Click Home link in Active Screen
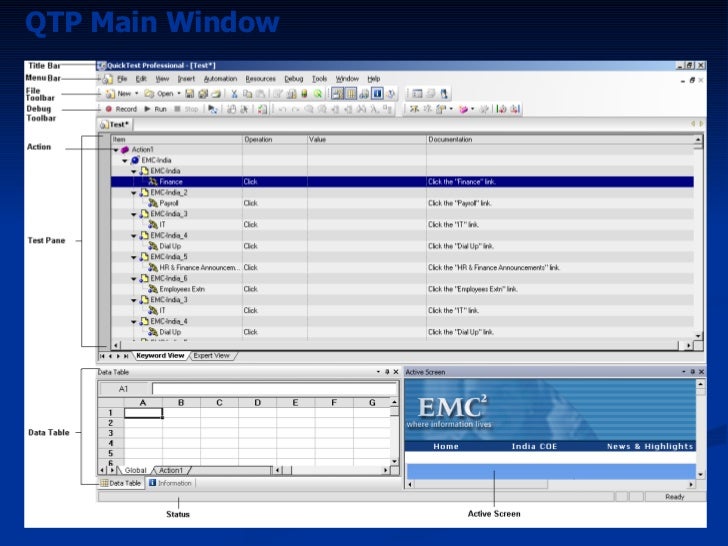 coord(446,446)
